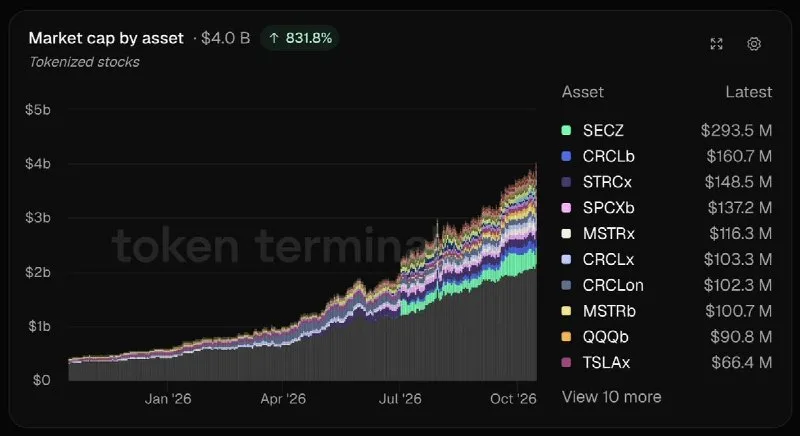The height and width of the screenshot is (436, 800).
Task: Click the TSLAx magenta legend swatch
Action: pyautogui.click(x=566, y=363)
